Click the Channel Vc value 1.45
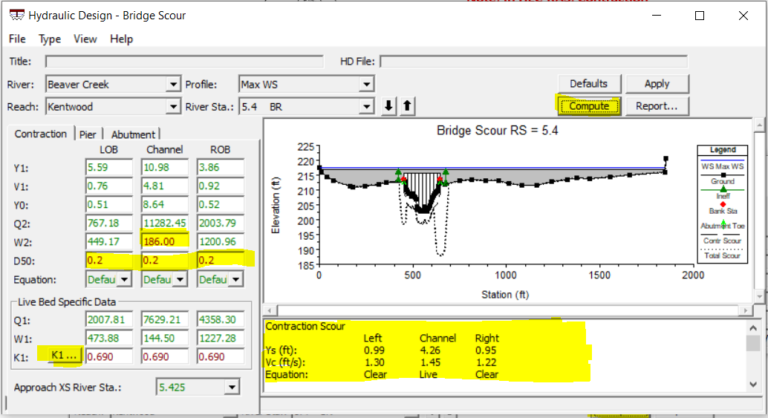This screenshot has height=418, width=768. 430,363
